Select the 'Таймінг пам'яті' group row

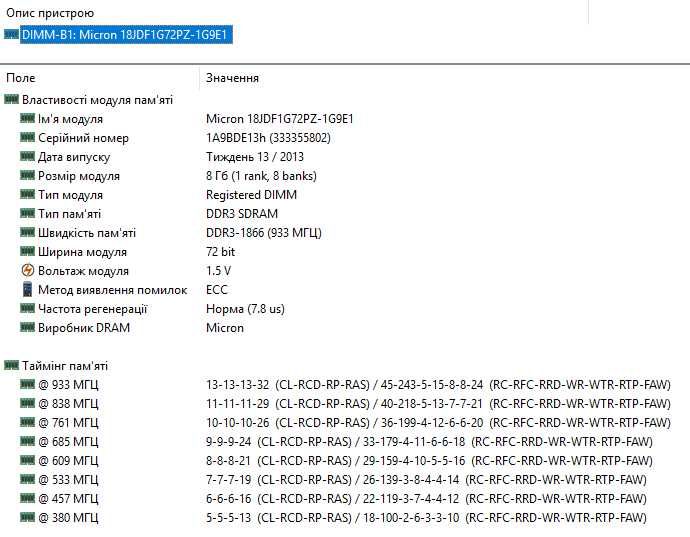coord(65,366)
